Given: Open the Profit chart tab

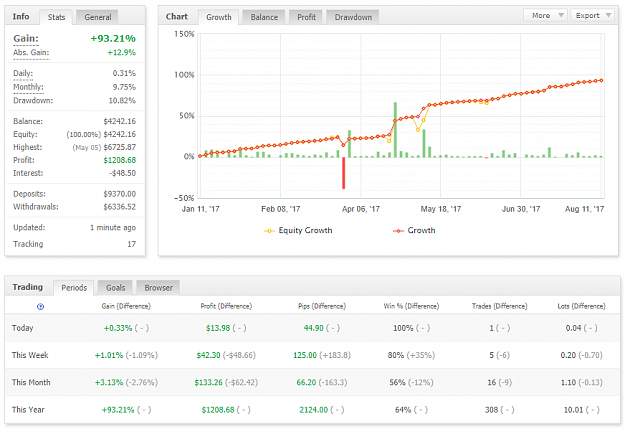Looking at the screenshot, I should click(306, 17).
